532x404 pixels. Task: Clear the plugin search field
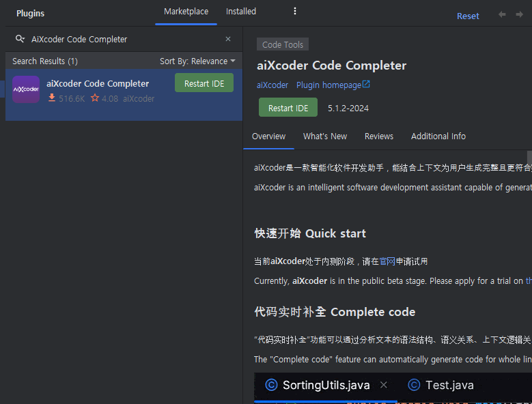tap(228, 39)
